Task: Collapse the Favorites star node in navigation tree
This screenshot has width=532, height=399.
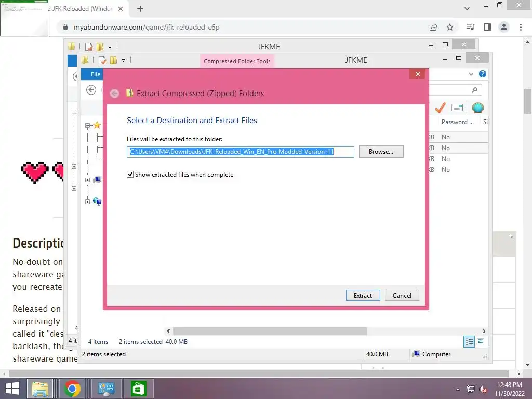Action: click(x=87, y=125)
